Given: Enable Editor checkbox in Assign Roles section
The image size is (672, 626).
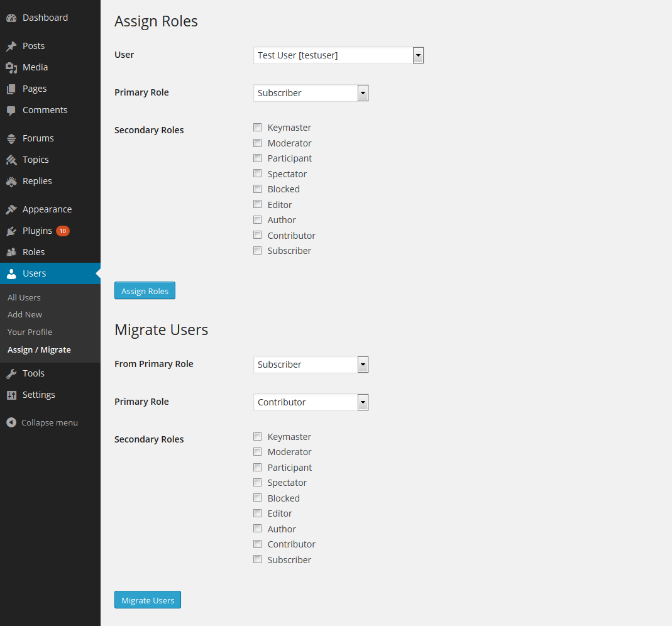Looking at the screenshot, I should [257, 204].
